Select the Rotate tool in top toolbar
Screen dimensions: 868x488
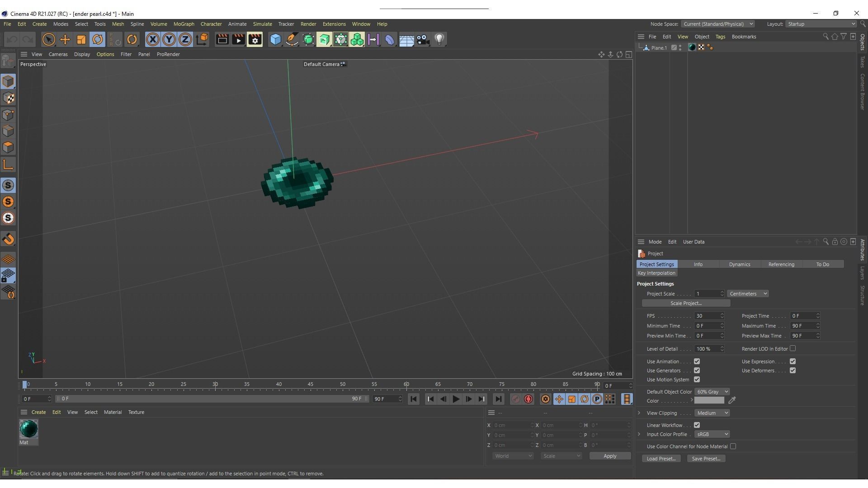[x=98, y=40]
